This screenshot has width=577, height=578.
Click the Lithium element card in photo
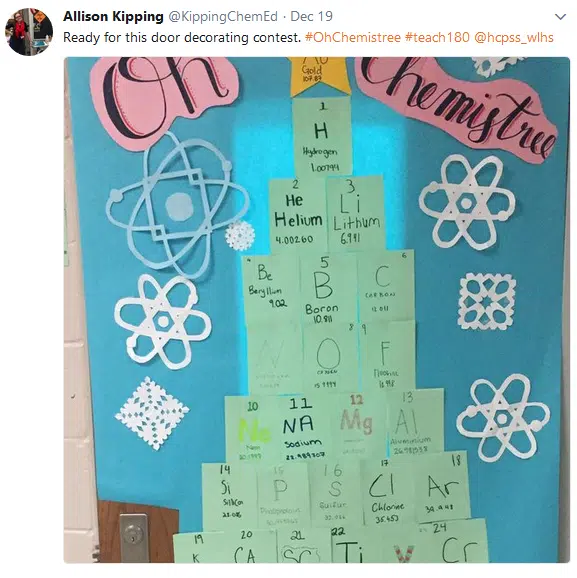point(356,215)
